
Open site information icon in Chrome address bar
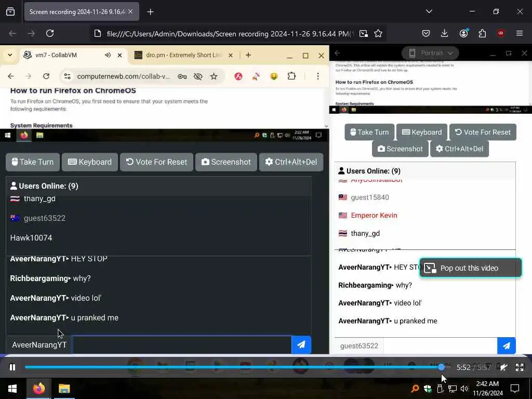[x=68, y=76]
